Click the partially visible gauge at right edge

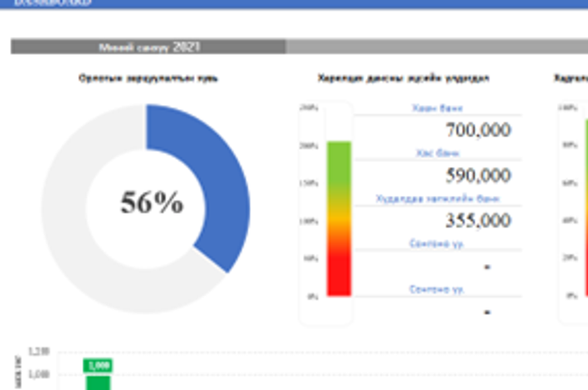581,210
